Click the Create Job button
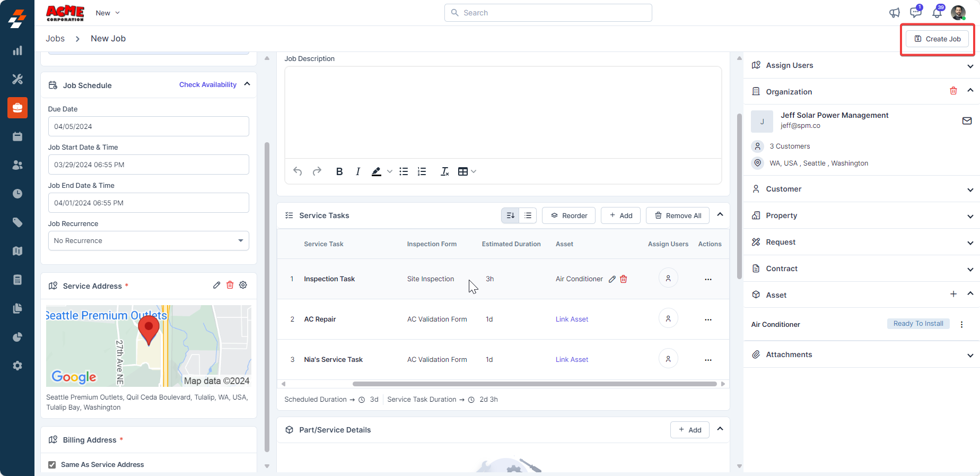This screenshot has height=476, width=980. pyautogui.click(x=937, y=39)
